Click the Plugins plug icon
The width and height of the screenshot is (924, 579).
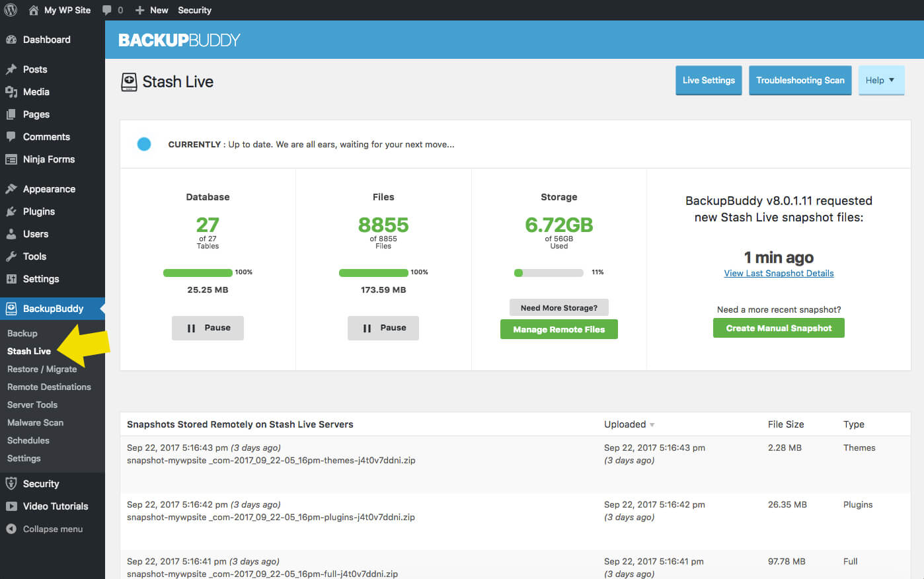pos(11,212)
